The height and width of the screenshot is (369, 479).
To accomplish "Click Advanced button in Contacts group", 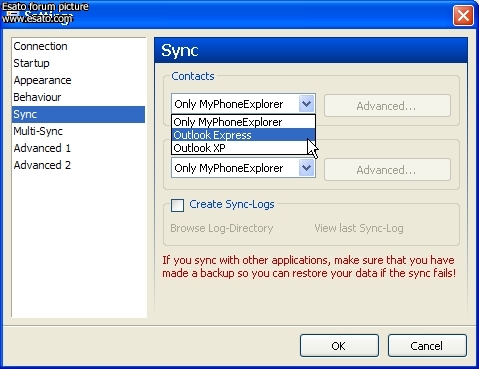I will pos(387,106).
